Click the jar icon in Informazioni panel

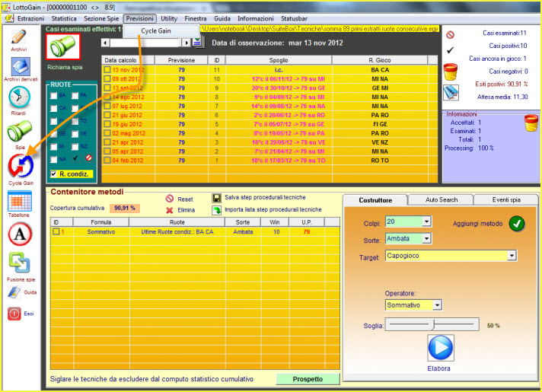pyautogui.click(x=531, y=123)
